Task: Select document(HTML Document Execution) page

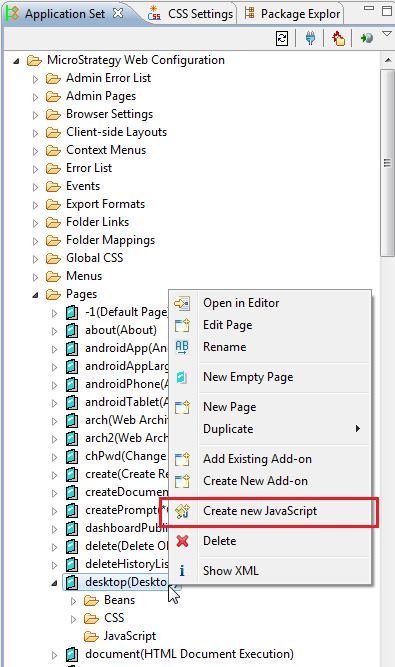Action: point(189,654)
